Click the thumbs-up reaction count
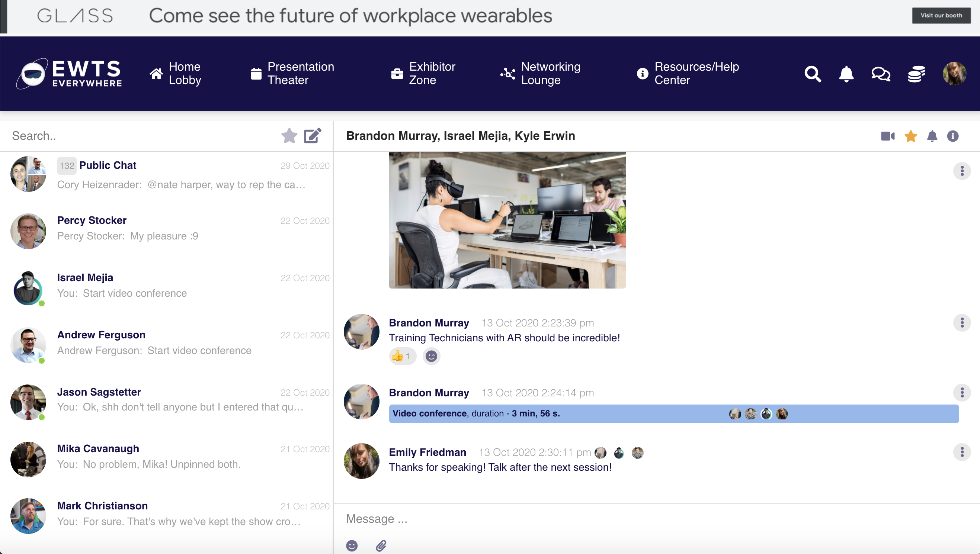The image size is (980, 554). [403, 356]
